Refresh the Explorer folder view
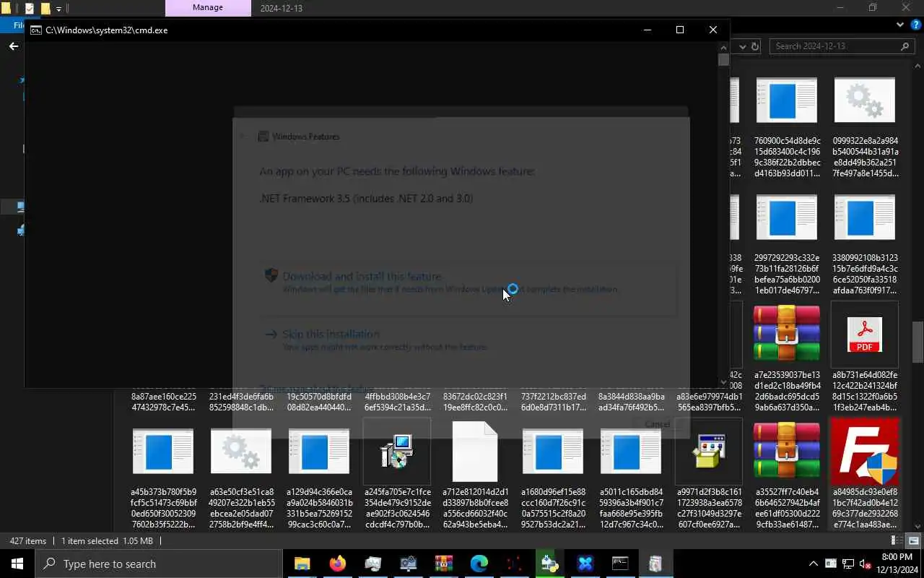 [755, 46]
